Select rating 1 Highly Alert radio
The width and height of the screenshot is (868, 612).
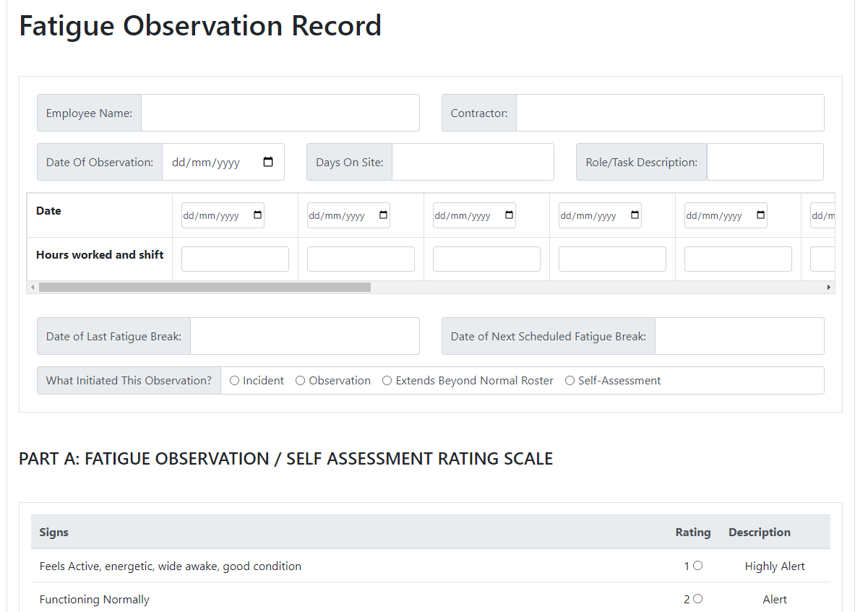click(697, 566)
